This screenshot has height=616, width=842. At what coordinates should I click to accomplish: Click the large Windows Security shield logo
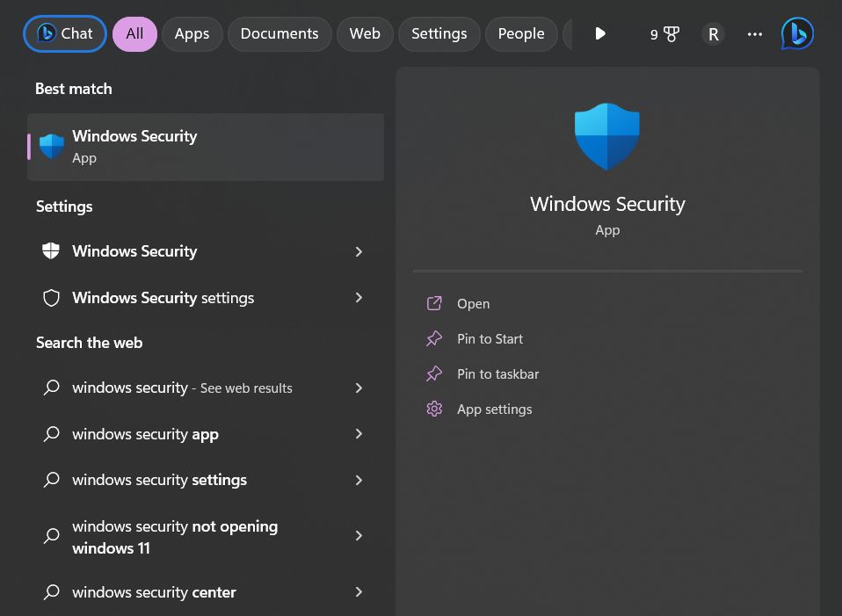click(606, 137)
